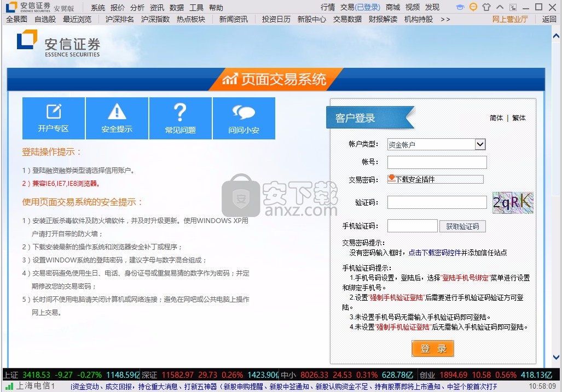The height and width of the screenshot is (392, 562).
Task: Open 热点板块 in the toolbar
Action: pos(190,19)
